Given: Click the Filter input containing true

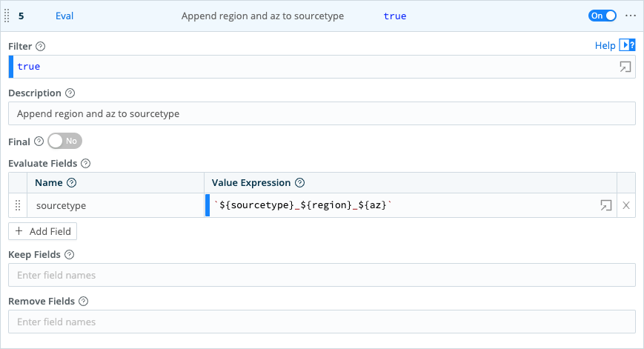Looking at the screenshot, I should click(x=311, y=67).
